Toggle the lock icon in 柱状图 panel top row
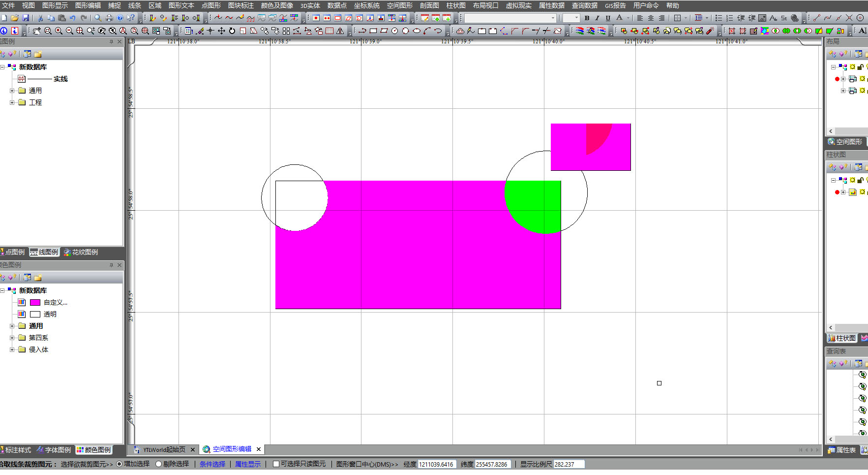Viewport: 868px width, 475px height. point(860,180)
